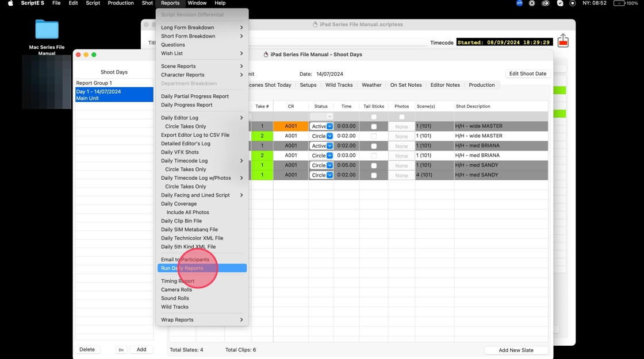Expand Wrap Reports submenu
Viewport: 644px width, 359px height.
(x=202, y=319)
